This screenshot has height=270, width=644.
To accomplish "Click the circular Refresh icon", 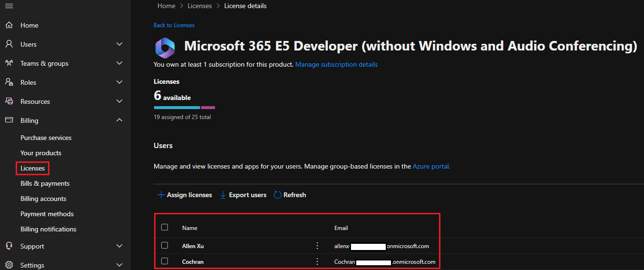I will click(x=277, y=195).
